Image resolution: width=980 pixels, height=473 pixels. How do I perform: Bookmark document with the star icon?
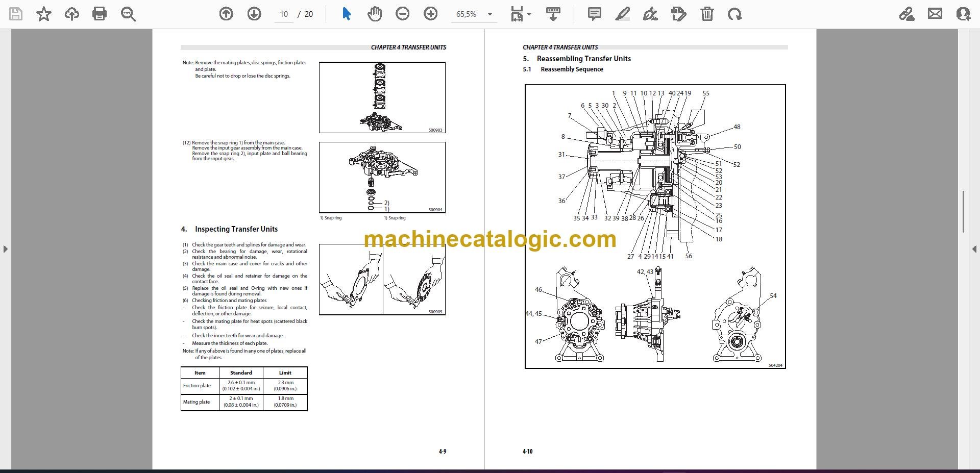[44, 14]
